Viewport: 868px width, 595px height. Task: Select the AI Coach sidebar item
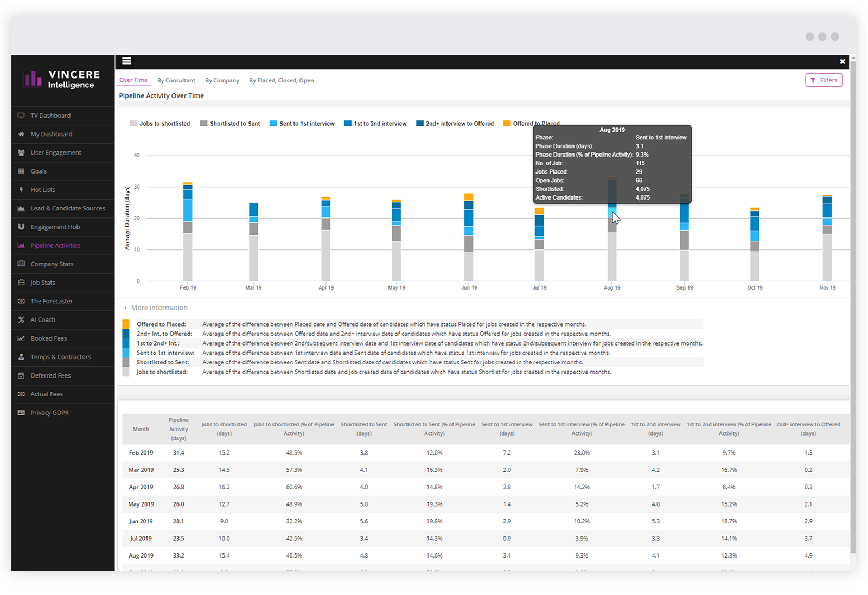pos(42,319)
